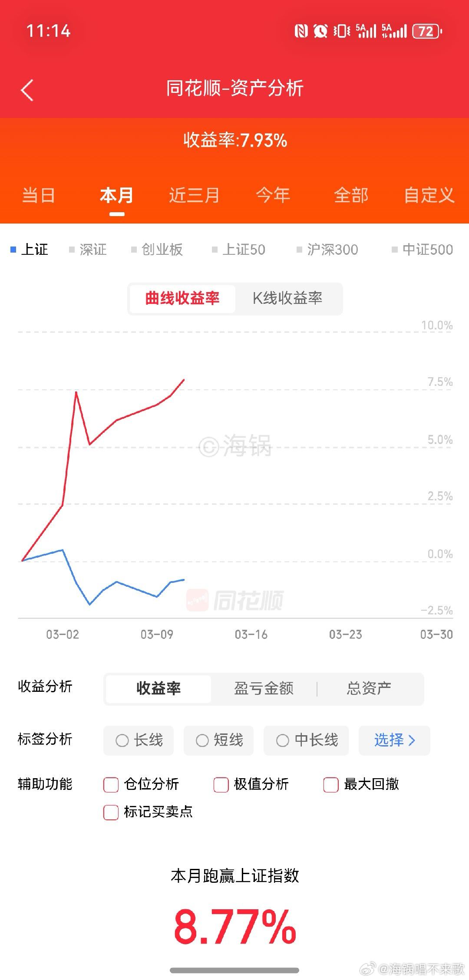Click the 沪深300 legend marker
469x980 pixels.
tap(298, 249)
